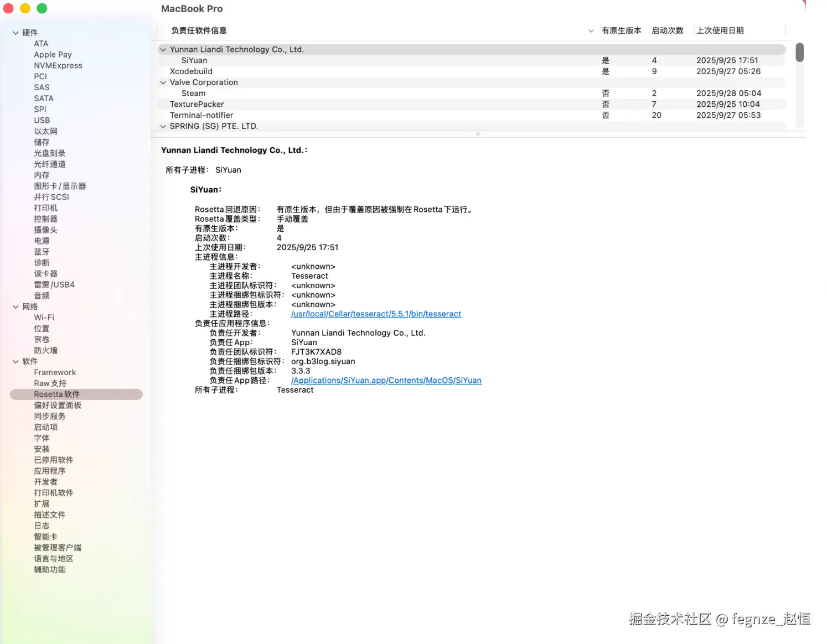The image size is (827, 644).
Task: Select 字体 sidebar item
Action: click(42, 438)
